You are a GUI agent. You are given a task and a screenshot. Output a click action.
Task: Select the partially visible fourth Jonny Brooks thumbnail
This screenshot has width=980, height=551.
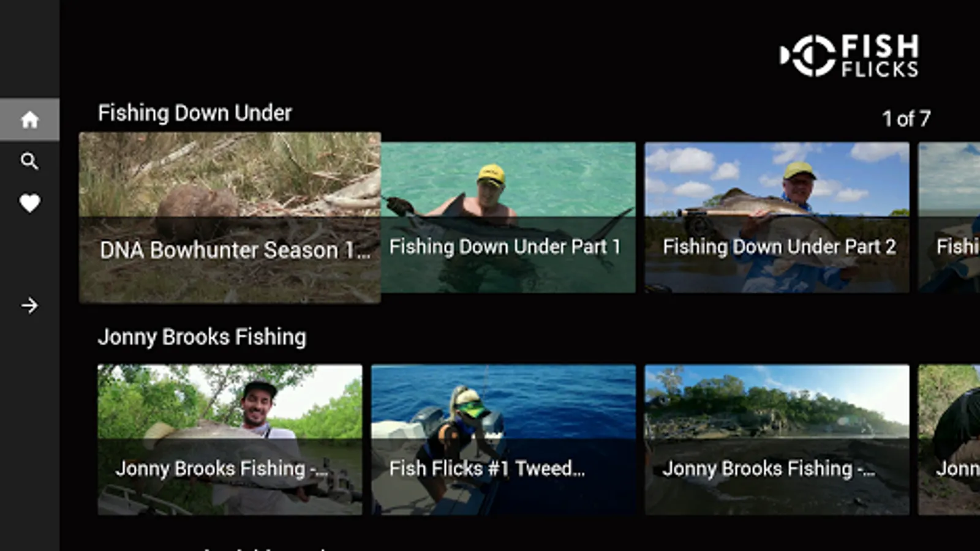coord(949,440)
